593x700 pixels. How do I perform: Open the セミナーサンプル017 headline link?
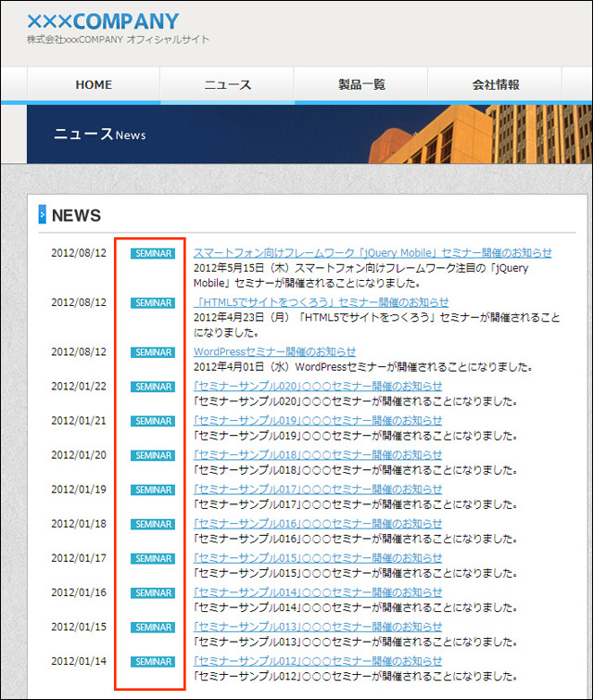317,489
